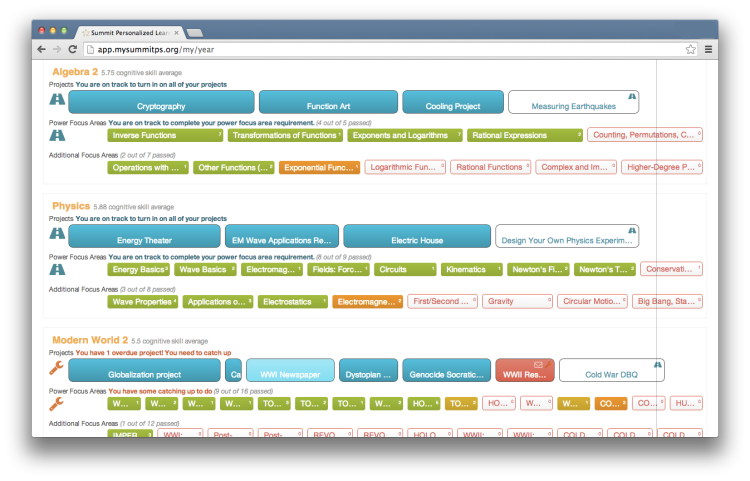Select the Kinematics focus area
Screen dimensions: 750x481
point(468,269)
